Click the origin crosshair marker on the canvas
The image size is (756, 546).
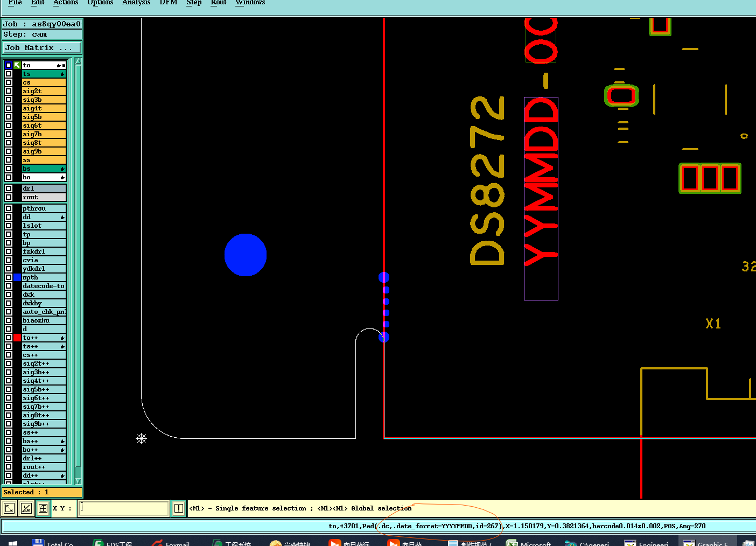(142, 439)
